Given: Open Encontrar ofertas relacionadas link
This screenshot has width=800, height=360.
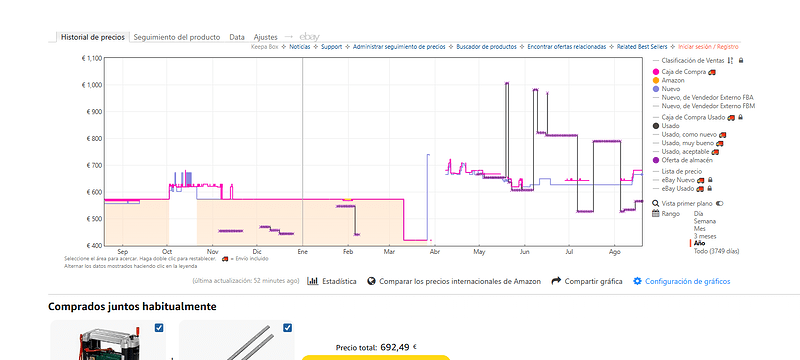Looking at the screenshot, I should pos(566,47).
